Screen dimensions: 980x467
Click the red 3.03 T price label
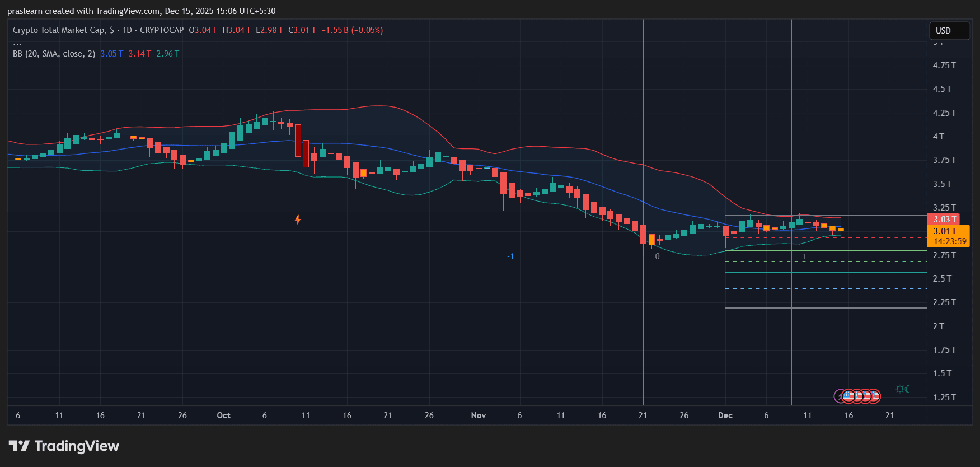click(x=944, y=220)
